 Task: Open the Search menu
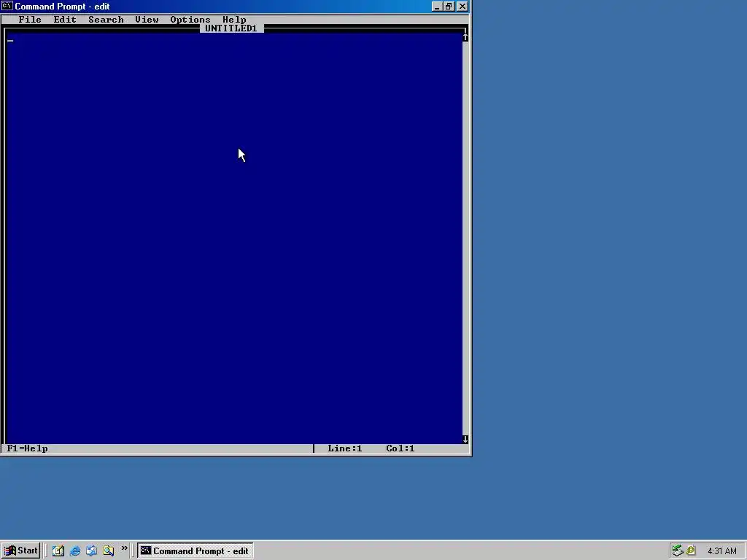[106, 20]
